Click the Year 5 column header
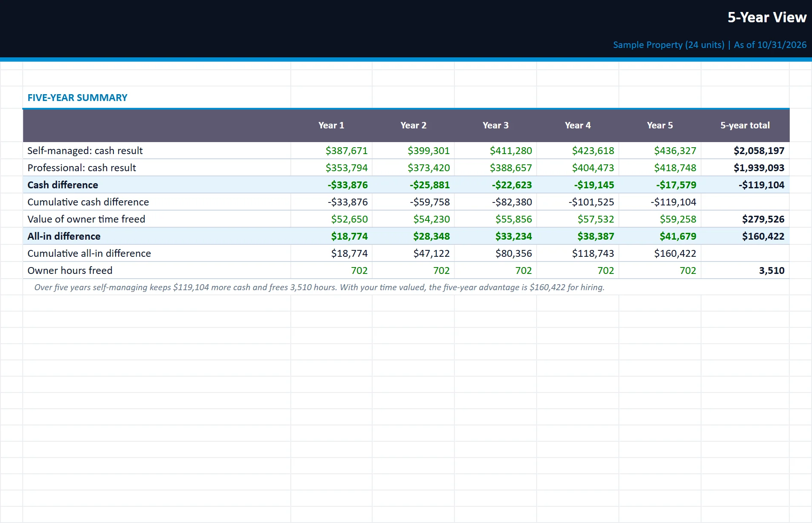The image size is (812, 523). point(660,125)
